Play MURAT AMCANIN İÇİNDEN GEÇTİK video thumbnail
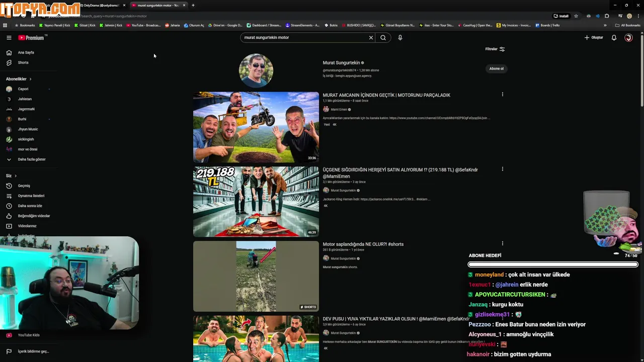This screenshot has width=644, height=362. pos(256,127)
